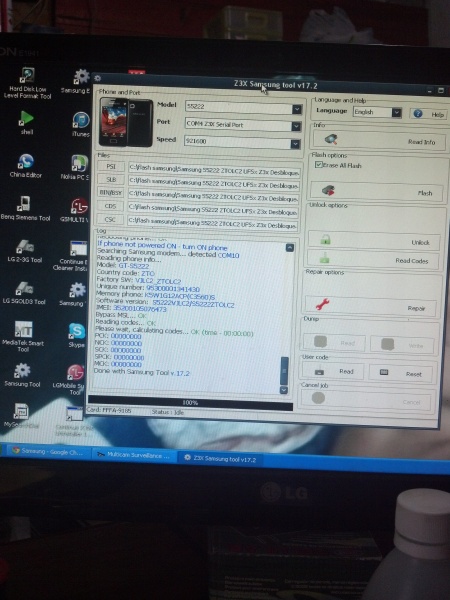The image size is (450, 600).
Task: Open the iTunes desktop shortcut
Action: (81, 124)
